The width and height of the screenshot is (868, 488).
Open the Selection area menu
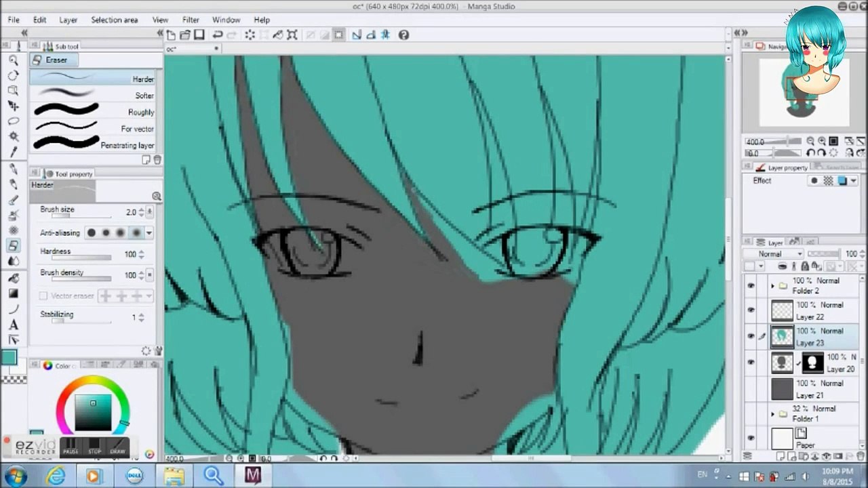coord(115,20)
